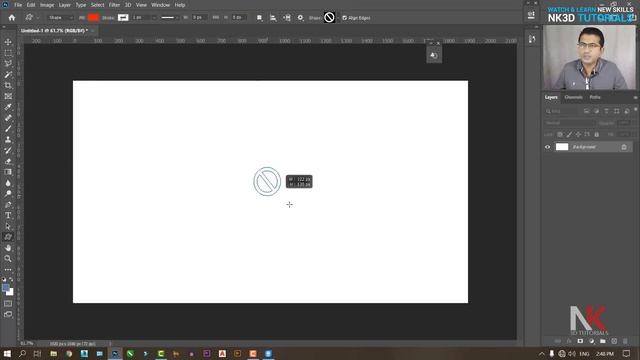Screen dimensions: 640x360
Task: Toggle Align Edges checkbox
Action: (344, 18)
